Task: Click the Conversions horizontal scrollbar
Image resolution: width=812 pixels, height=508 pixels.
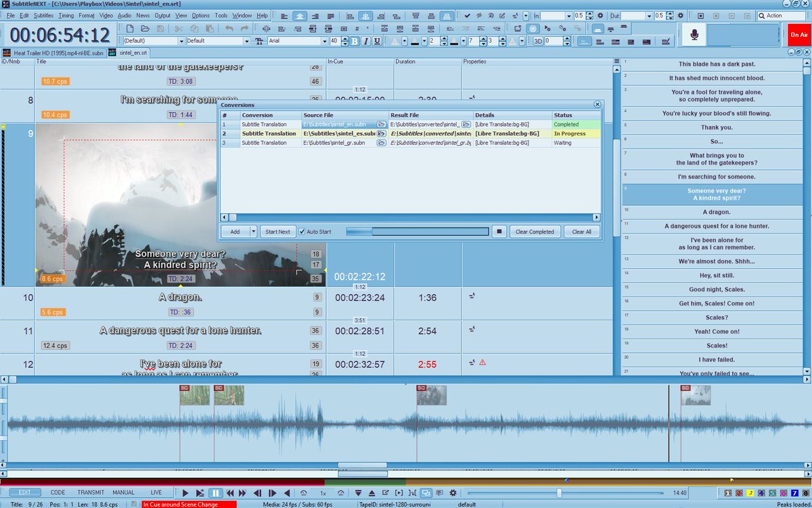Action: pos(411,217)
